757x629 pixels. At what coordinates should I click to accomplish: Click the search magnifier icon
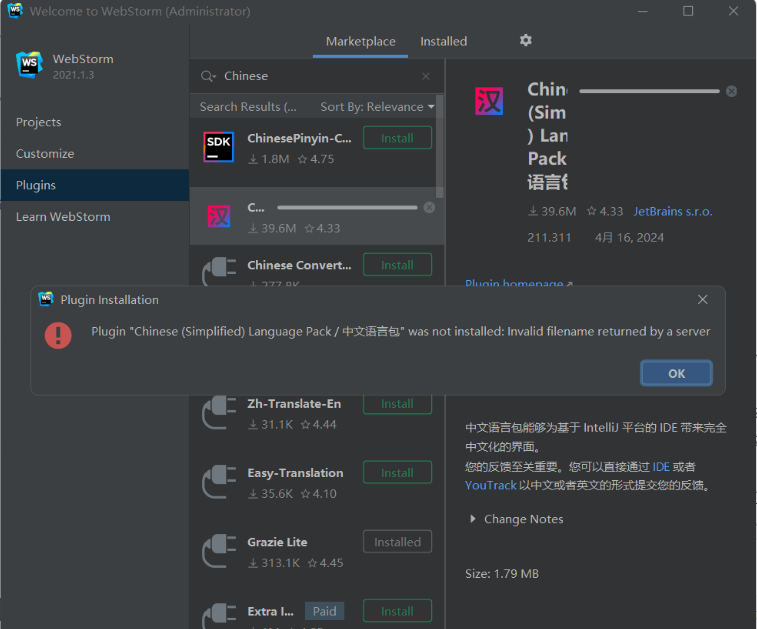click(208, 76)
